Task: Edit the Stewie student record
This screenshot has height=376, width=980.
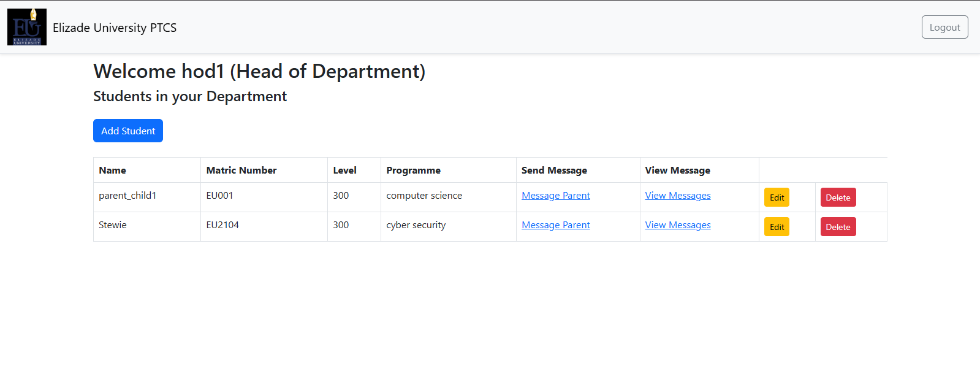Action: [x=777, y=227]
